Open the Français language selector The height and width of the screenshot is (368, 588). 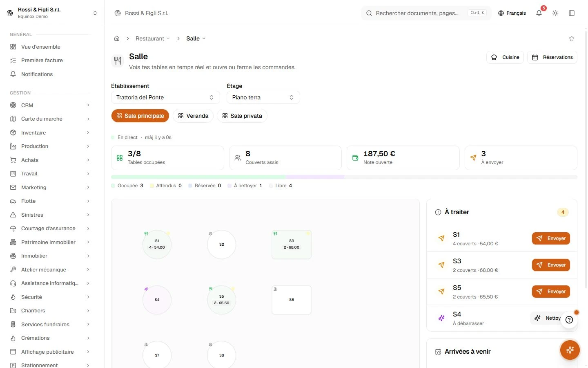pyautogui.click(x=512, y=13)
